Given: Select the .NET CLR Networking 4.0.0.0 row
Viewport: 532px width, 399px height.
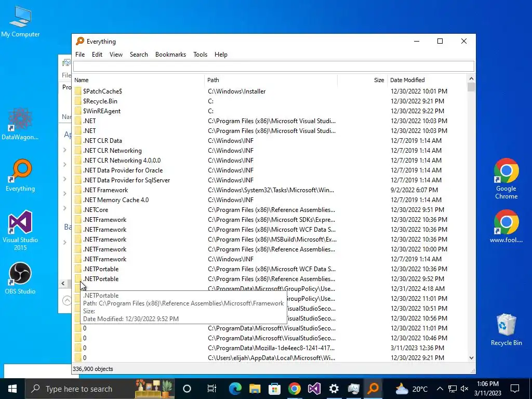Looking at the screenshot, I should pos(270,161).
